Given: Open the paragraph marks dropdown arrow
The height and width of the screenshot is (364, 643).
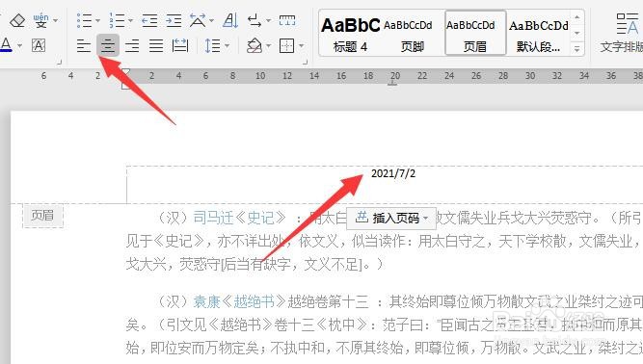Looking at the screenshot, I should [x=269, y=20].
